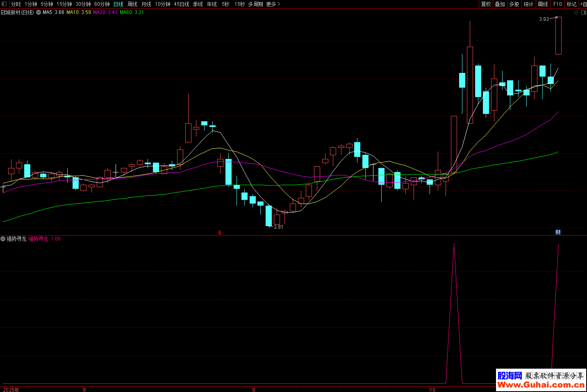The width and height of the screenshot is (587, 392).
Task: Open the 画线 drawing tools
Action: 543,4
